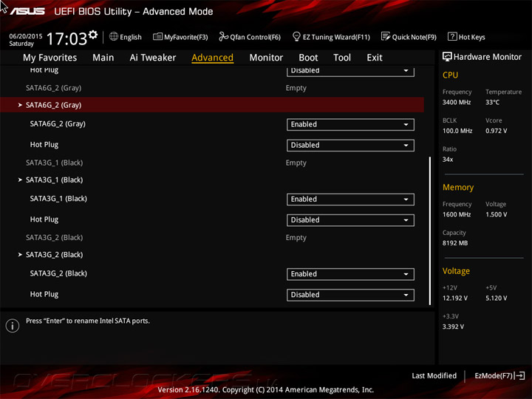Screen dimensions: 532x399
Task: Go to the Boot tab
Action: click(308, 58)
